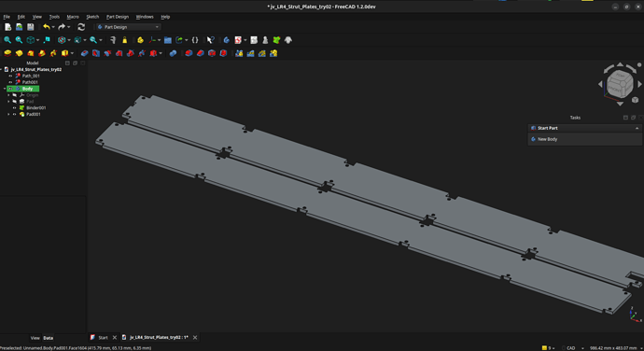Toggle hidden visibility of Pad
This screenshot has height=351, width=644.
pos(15,102)
